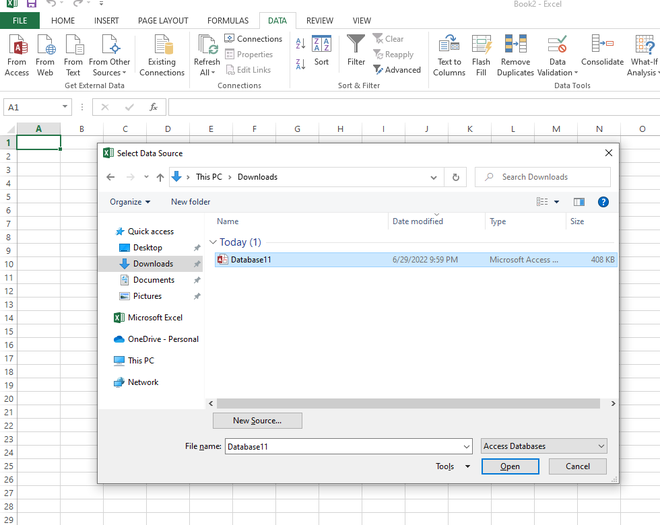Open the FILE tab
The height and width of the screenshot is (525, 660).
pos(20,21)
